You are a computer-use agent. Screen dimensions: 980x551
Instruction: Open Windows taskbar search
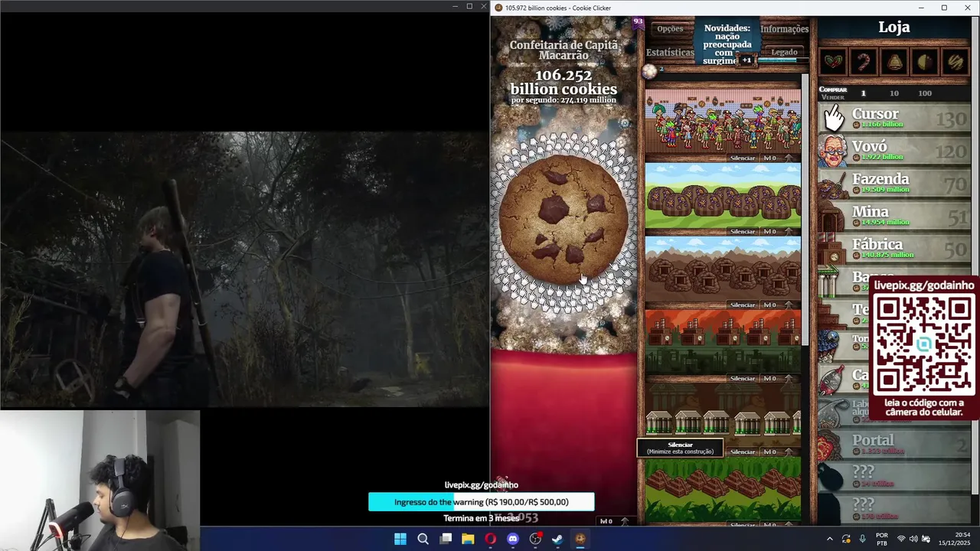(423, 539)
